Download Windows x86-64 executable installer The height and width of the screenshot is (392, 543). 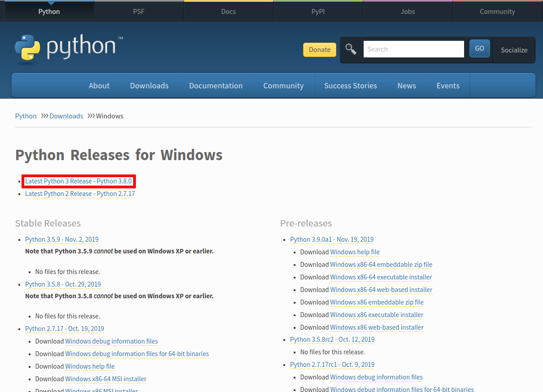(381, 277)
